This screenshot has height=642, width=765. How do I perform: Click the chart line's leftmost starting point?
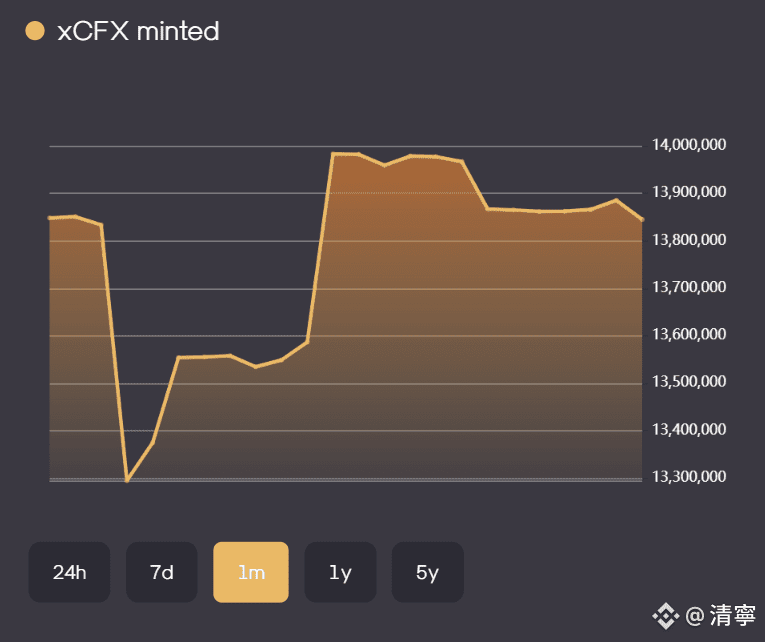(x=50, y=217)
